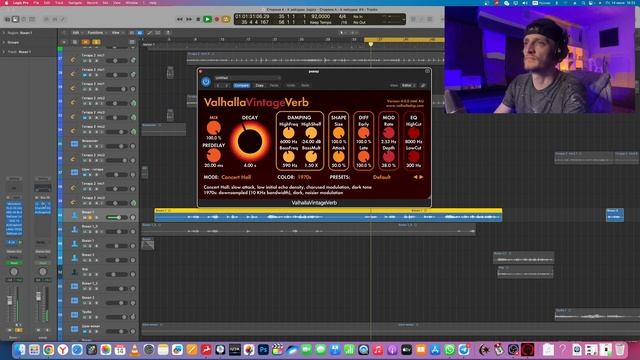Open the Help menu
Viewport: 640px width, 360px height.
153,2
